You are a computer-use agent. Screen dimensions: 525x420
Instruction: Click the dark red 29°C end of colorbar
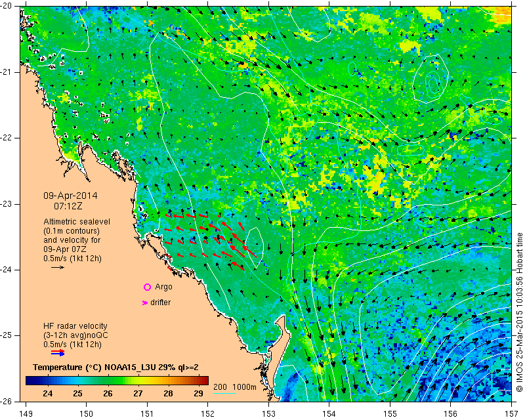click(203, 381)
